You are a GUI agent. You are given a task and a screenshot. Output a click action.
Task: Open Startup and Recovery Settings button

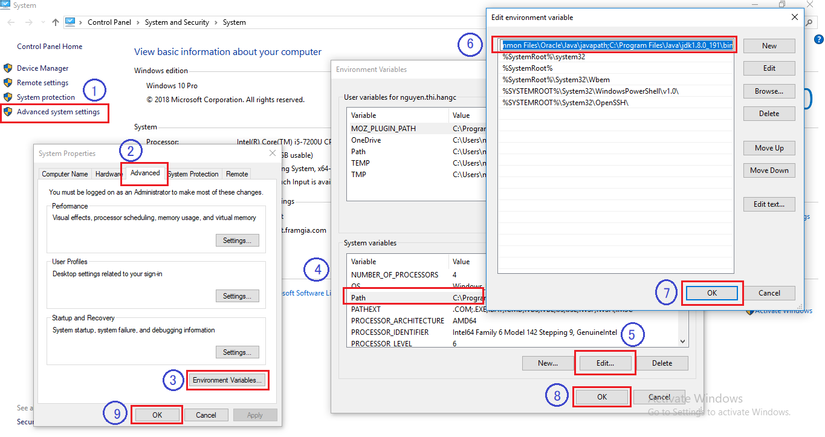point(237,352)
